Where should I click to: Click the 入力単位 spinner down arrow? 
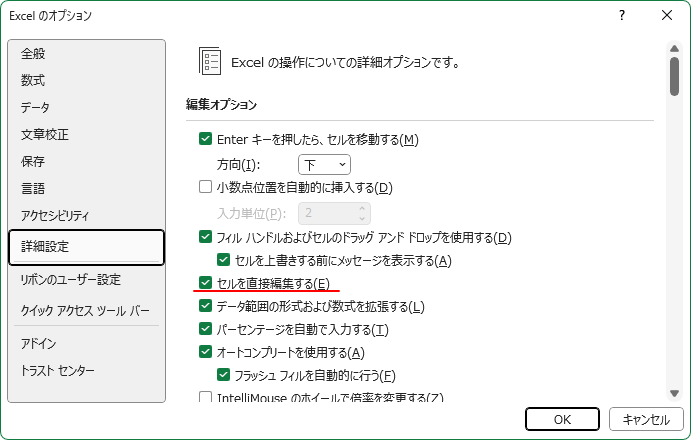click(x=362, y=218)
